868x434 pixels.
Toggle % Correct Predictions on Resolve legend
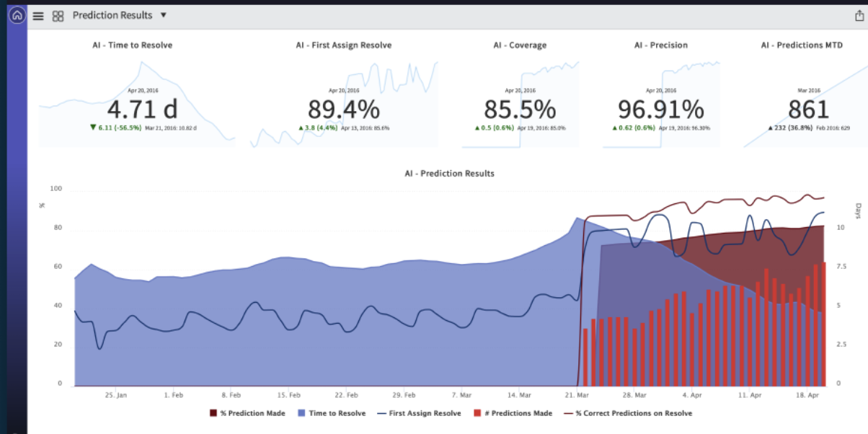tap(628, 413)
